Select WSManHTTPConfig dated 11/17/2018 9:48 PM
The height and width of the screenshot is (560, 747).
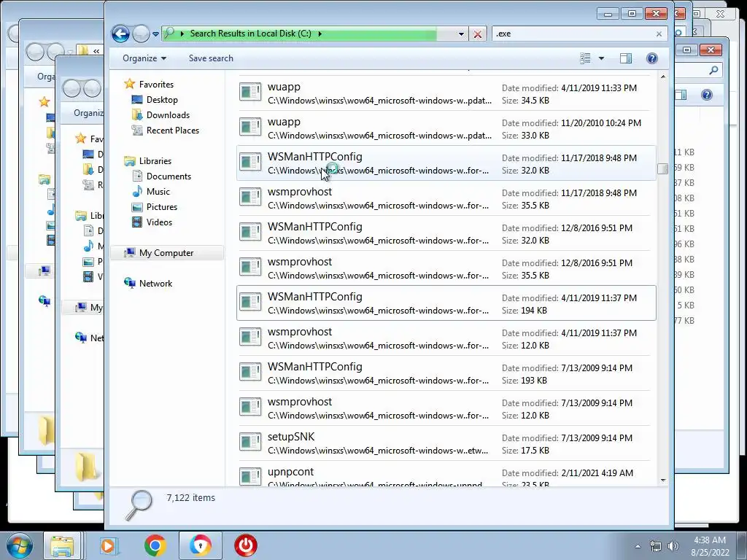446,163
